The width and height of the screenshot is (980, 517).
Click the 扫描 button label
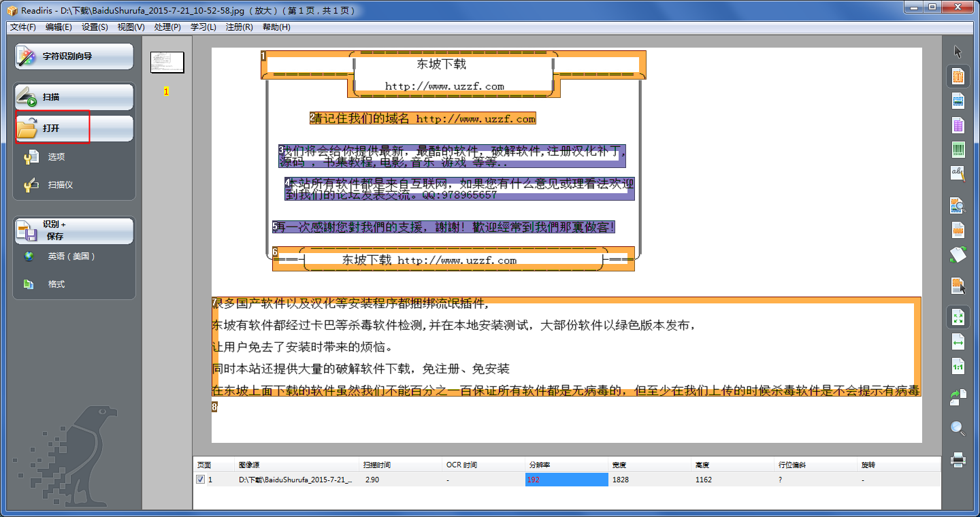click(51, 97)
